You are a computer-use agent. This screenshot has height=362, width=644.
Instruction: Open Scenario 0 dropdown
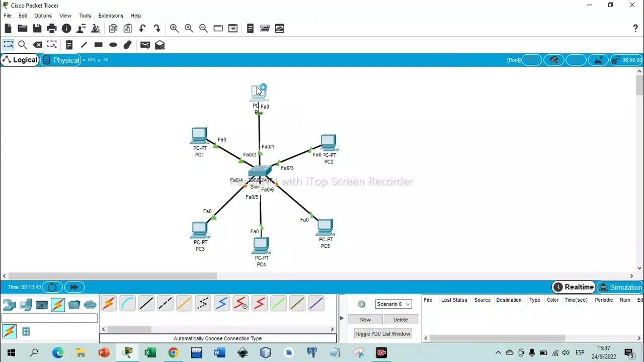[393, 304]
